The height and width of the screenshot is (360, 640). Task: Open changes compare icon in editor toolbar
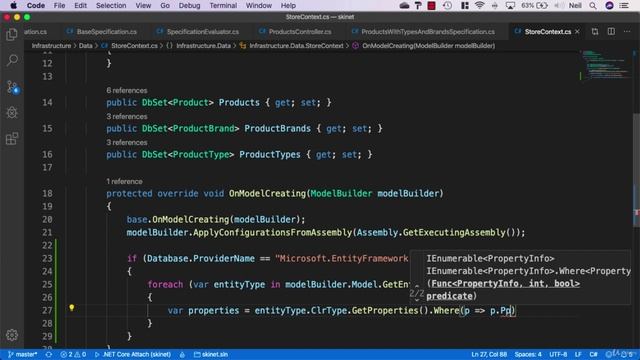click(x=595, y=31)
